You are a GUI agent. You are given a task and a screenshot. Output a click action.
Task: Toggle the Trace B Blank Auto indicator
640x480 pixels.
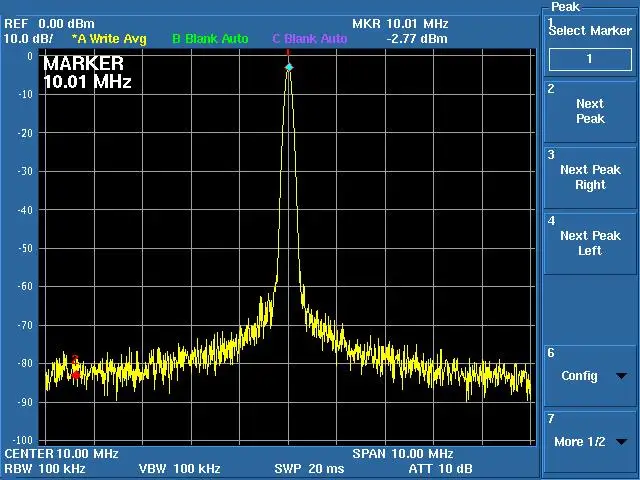coord(210,39)
